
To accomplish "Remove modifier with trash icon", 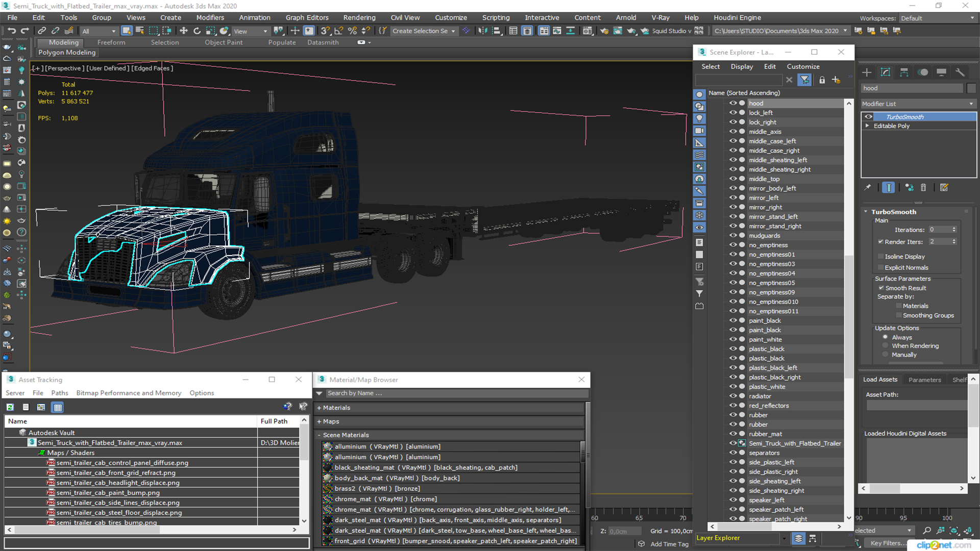I will tap(923, 188).
